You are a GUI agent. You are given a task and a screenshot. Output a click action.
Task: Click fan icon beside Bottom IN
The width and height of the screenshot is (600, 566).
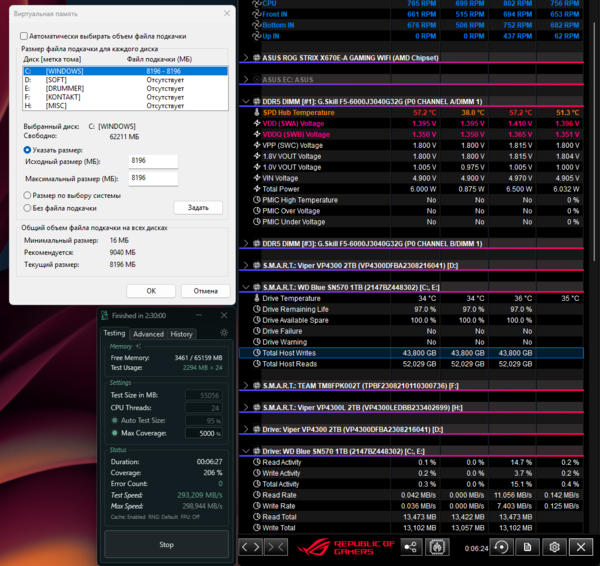click(256, 25)
